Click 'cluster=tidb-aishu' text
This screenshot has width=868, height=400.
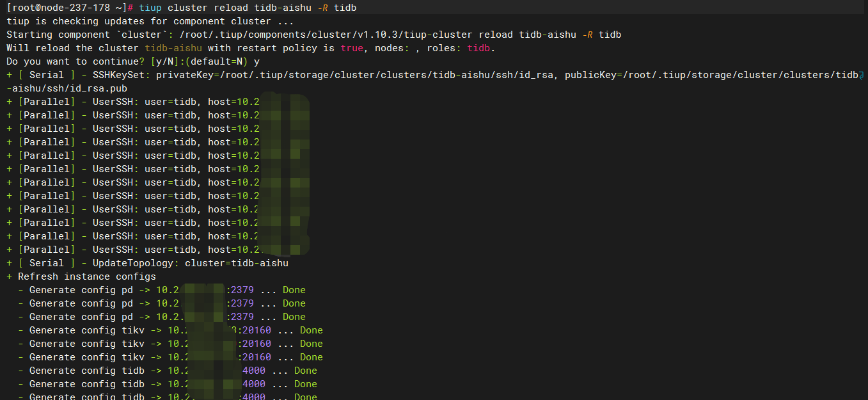tap(237, 263)
